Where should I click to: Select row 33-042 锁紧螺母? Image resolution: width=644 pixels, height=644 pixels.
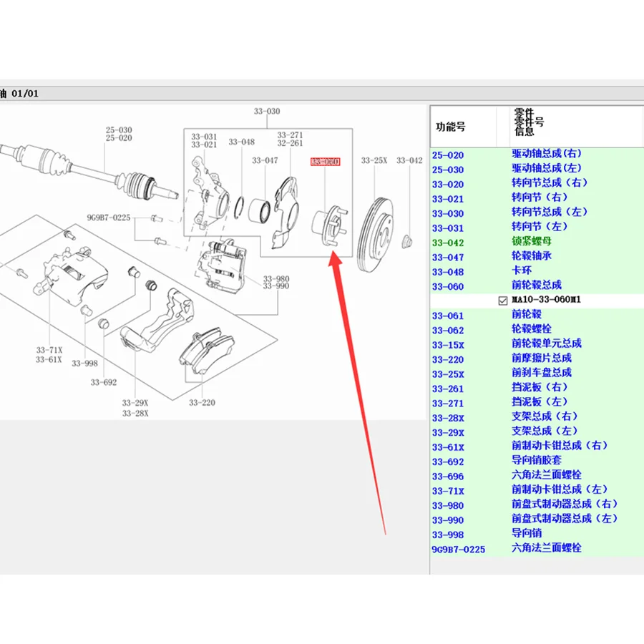click(537, 243)
